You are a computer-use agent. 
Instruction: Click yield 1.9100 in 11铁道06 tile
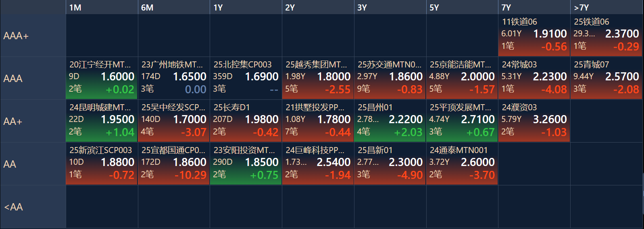[550, 34]
